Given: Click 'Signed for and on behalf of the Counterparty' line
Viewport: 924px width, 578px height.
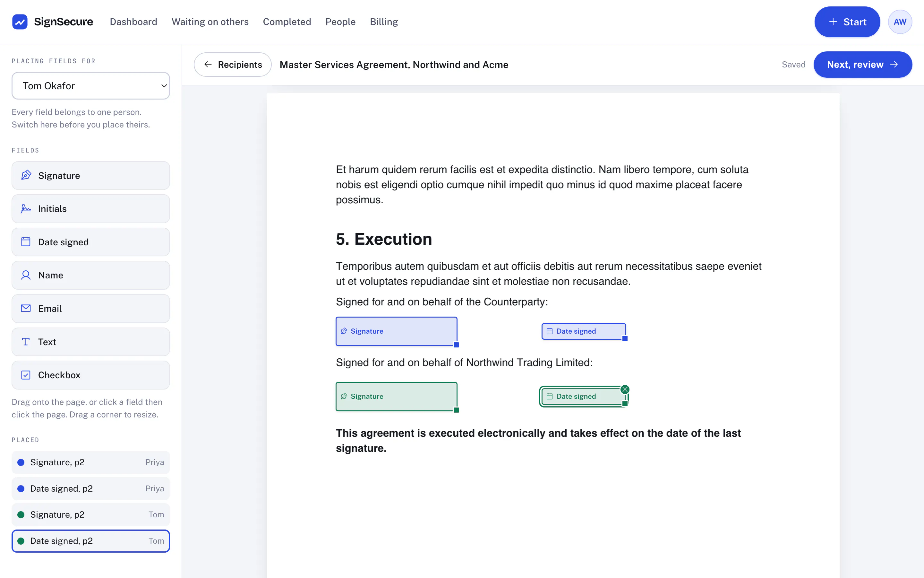Looking at the screenshot, I should (442, 302).
